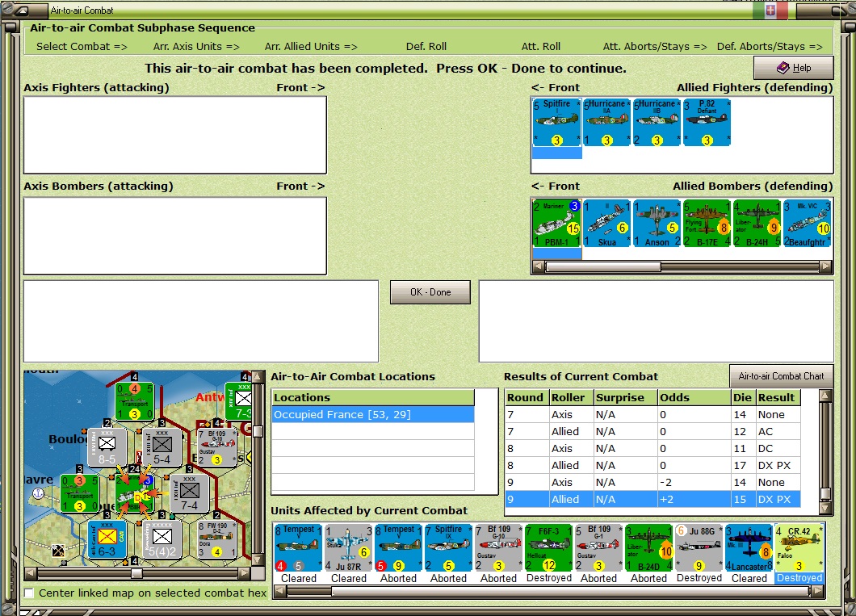This screenshot has height=616, width=856.
Task: Click the FW 190 Dora unit on map
Action: [x=217, y=539]
